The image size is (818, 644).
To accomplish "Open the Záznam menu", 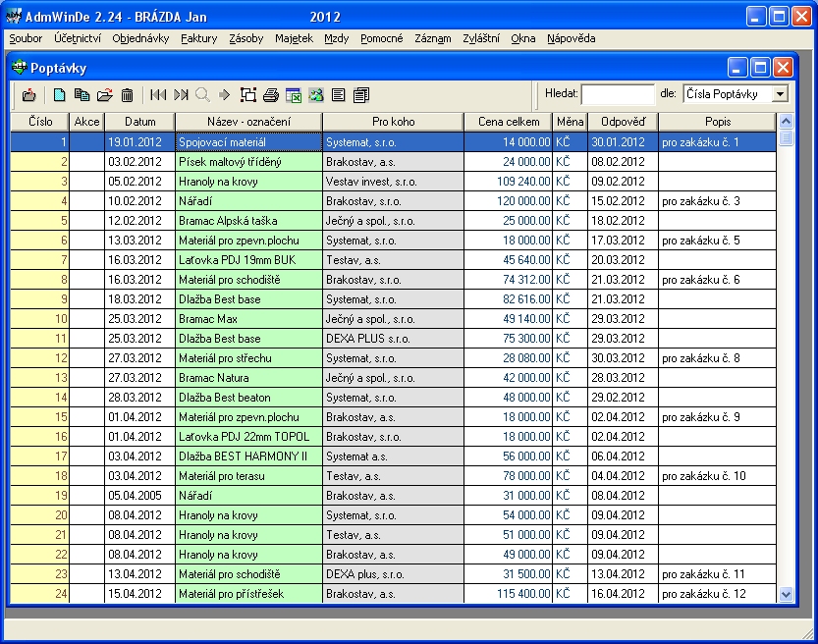I will pos(433,38).
